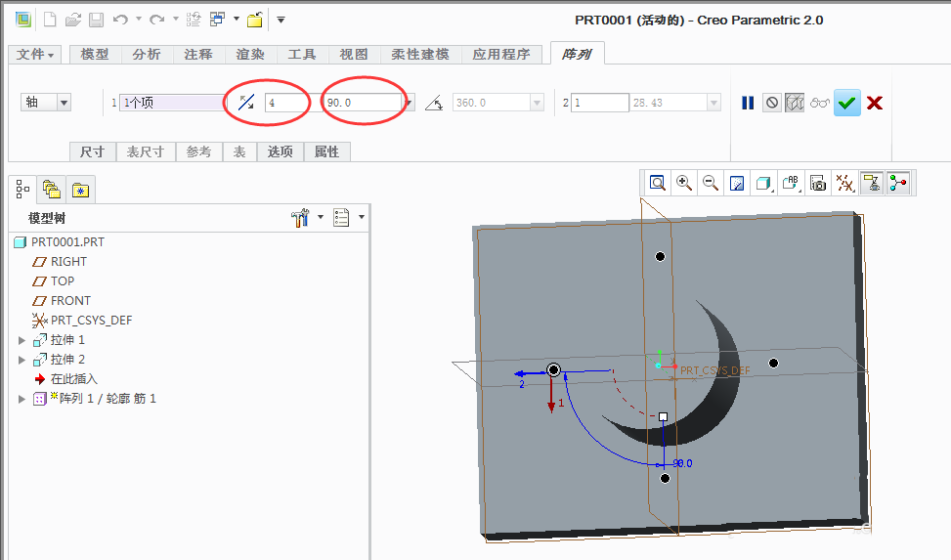The width and height of the screenshot is (951, 560).
Task: Open the 选项 panel tab
Action: pos(281,151)
